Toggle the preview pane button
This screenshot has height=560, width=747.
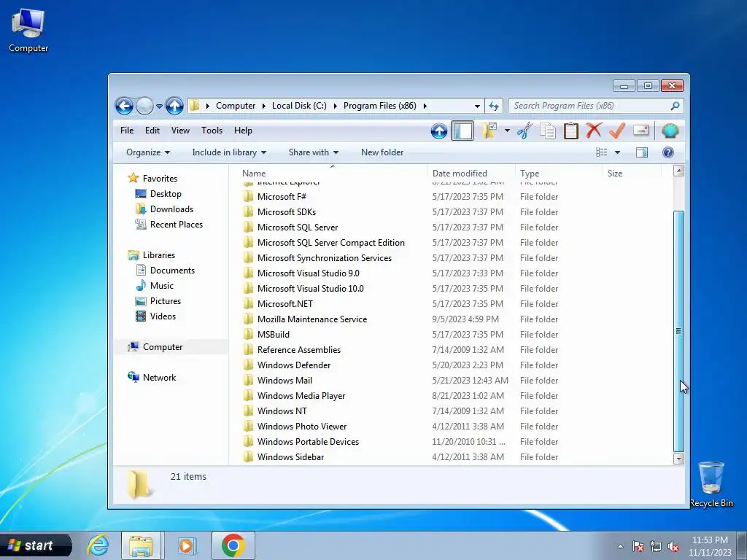642,152
